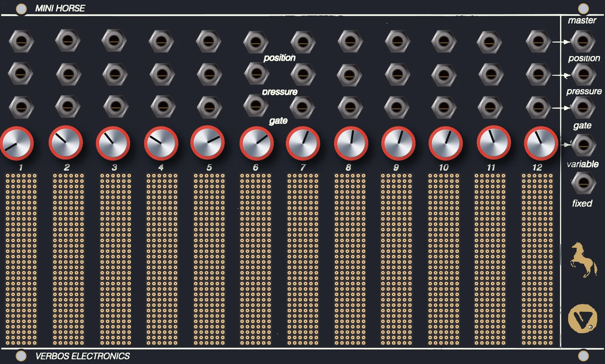Click the master position output jack
Viewport: 605px width, 364px height.
[x=583, y=41]
